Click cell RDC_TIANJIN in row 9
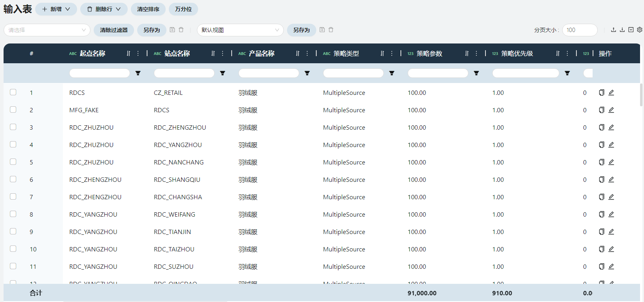This screenshot has width=644, height=302. [172, 232]
